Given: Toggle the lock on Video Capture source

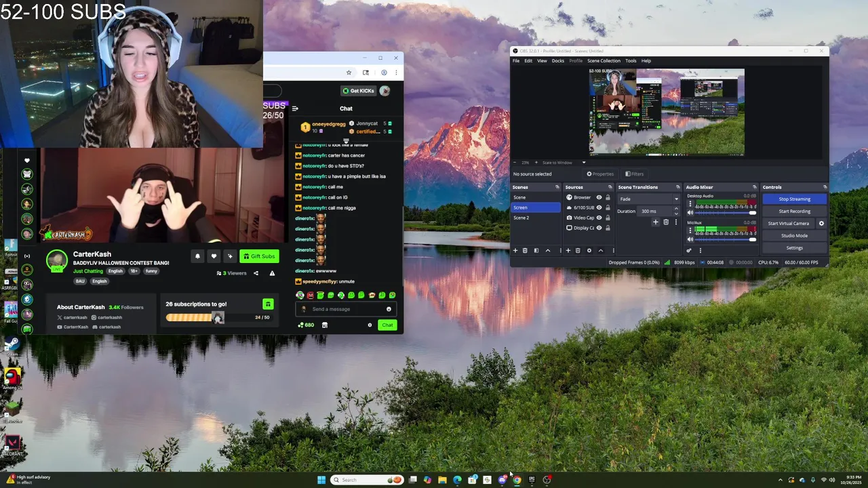Looking at the screenshot, I should [608, 218].
